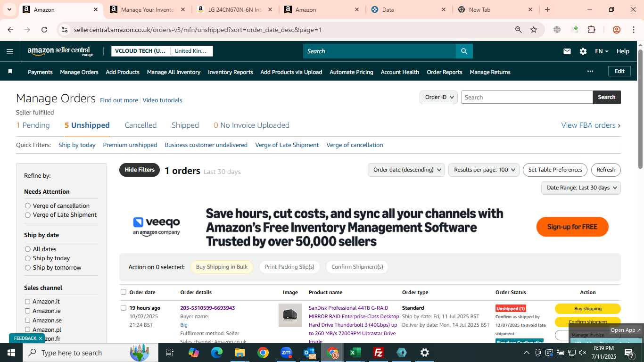Click the bookmark flag icon
Screen dimensions: 644x362
tap(10, 72)
